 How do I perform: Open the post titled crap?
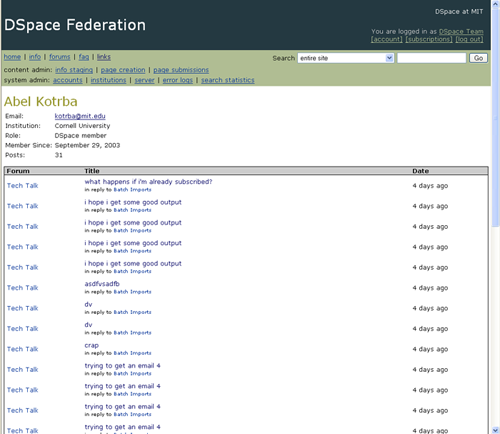[92, 345]
